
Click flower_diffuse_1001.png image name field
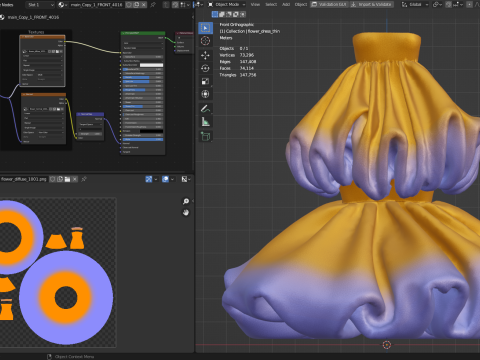tap(24, 179)
